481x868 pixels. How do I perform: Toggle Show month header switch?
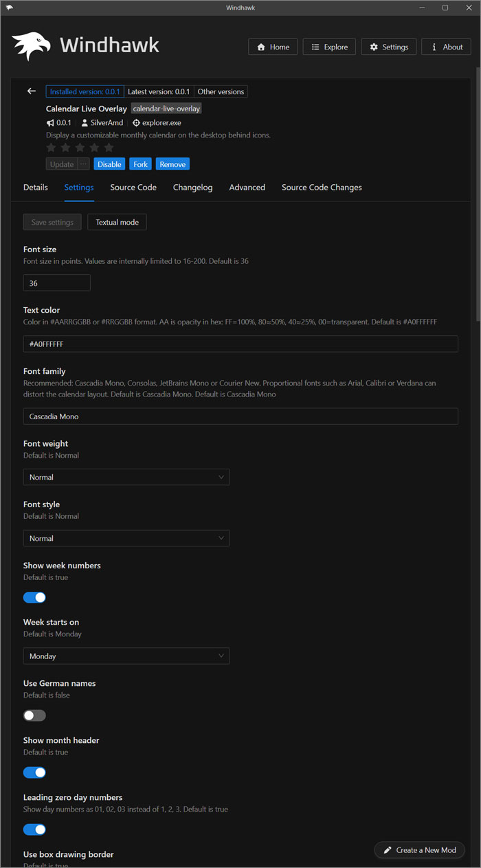[x=34, y=772]
